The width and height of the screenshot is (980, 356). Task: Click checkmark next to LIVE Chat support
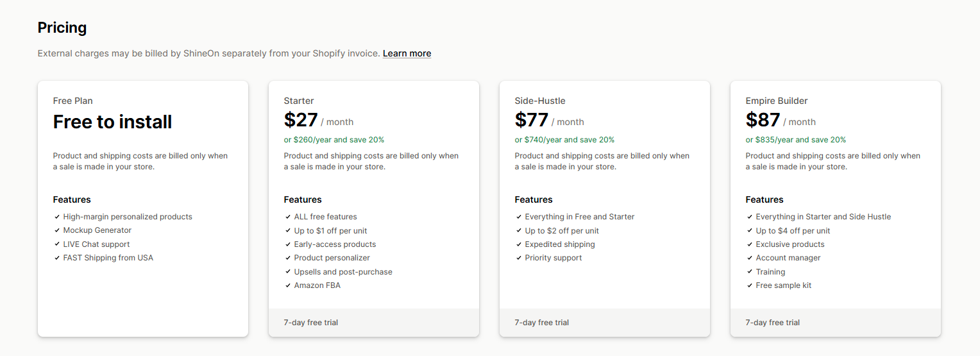point(57,244)
